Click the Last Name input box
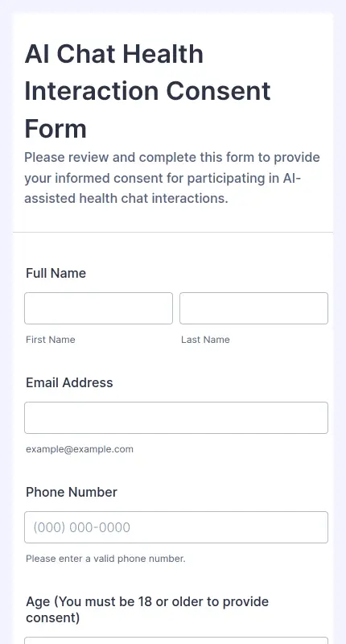Viewport: 346px width, 644px height. coord(253,308)
